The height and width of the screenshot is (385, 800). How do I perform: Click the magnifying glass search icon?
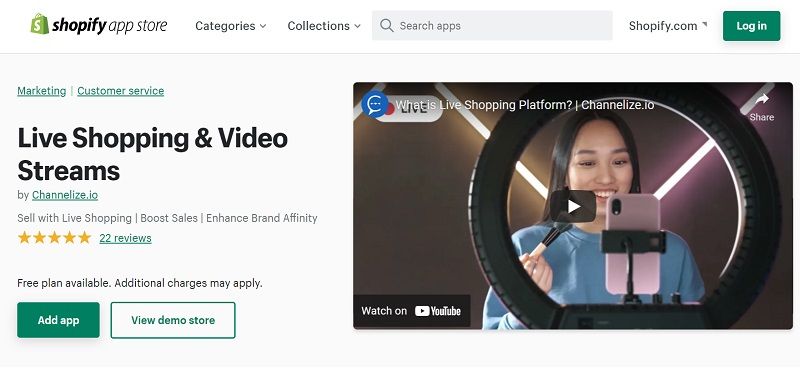coord(387,25)
